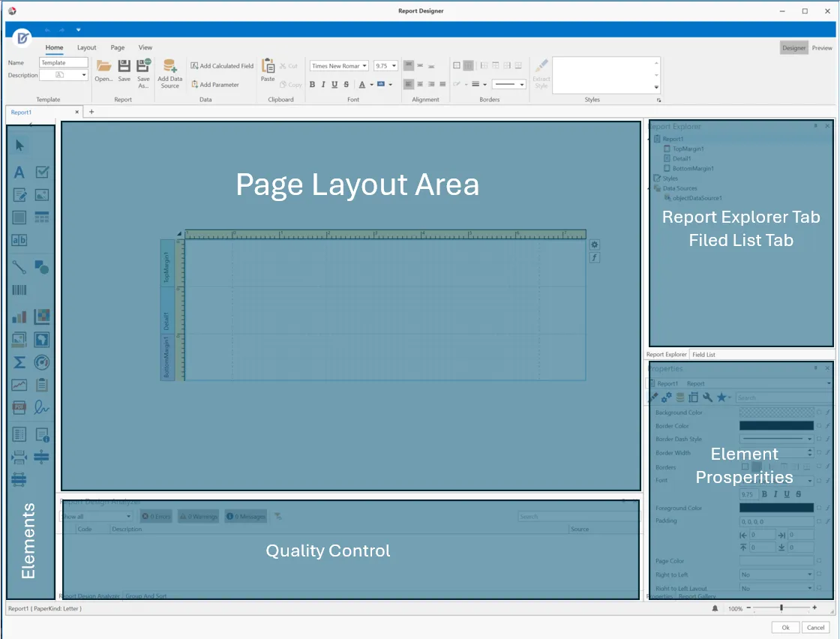Open the Layout ribbon tab
The width and height of the screenshot is (840, 639).
(87, 48)
